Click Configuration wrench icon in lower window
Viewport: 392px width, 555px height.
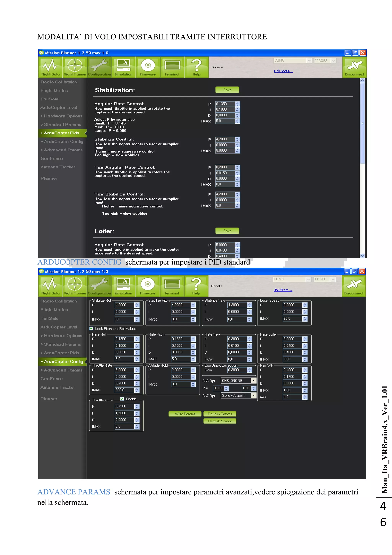[99, 286]
